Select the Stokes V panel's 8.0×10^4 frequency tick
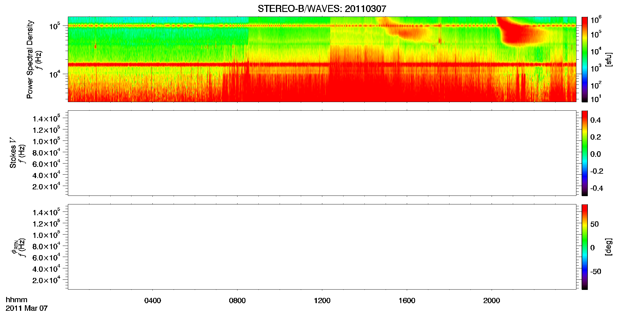Image resolution: width=644 pixels, height=332 pixels. click(46, 152)
